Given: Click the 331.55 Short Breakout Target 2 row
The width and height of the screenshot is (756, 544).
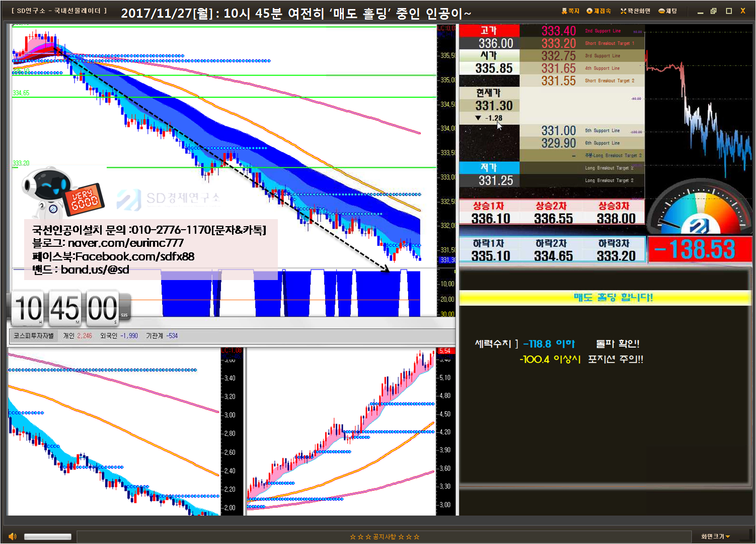Looking at the screenshot, I should [582, 81].
